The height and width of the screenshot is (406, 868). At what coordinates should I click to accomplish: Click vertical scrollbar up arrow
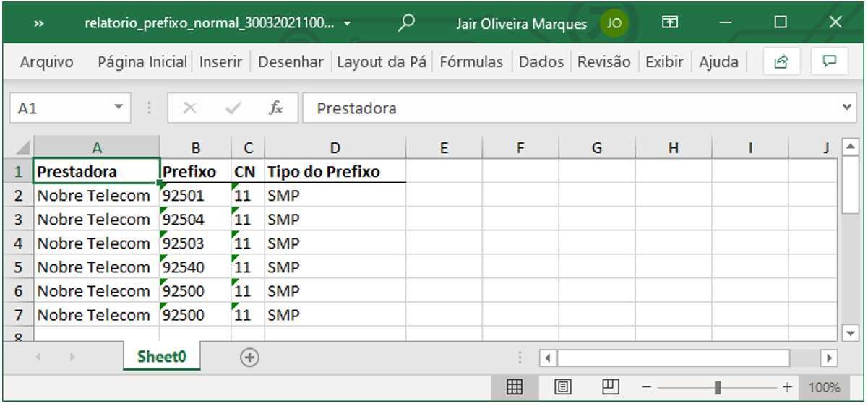[851, 147]
